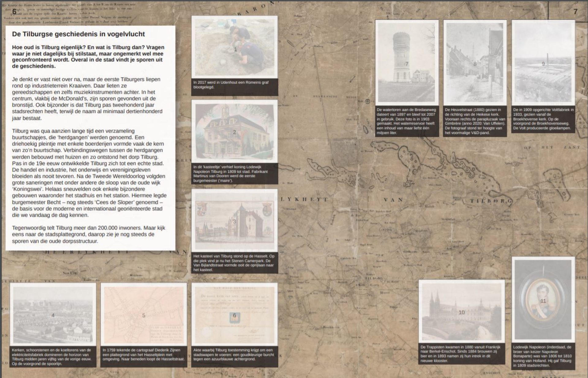Click the heading 'De Tilburgse geschiedenis in vogelvlucht'

(x=78, y=34)
